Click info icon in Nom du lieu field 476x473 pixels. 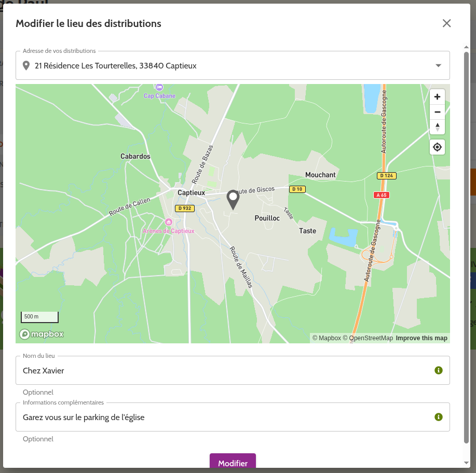[x=438, y=370]
